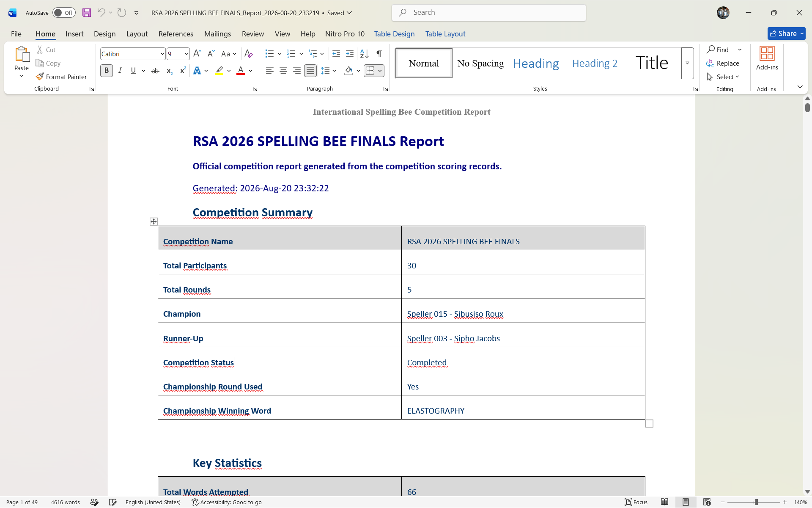Undo the last action
This screenshot has width=812, height=508.
click(101, 13)
